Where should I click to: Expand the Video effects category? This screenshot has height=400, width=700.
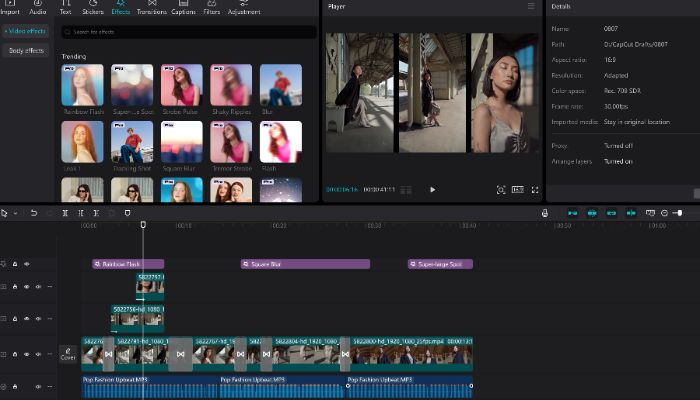click(x=25, y=31)
